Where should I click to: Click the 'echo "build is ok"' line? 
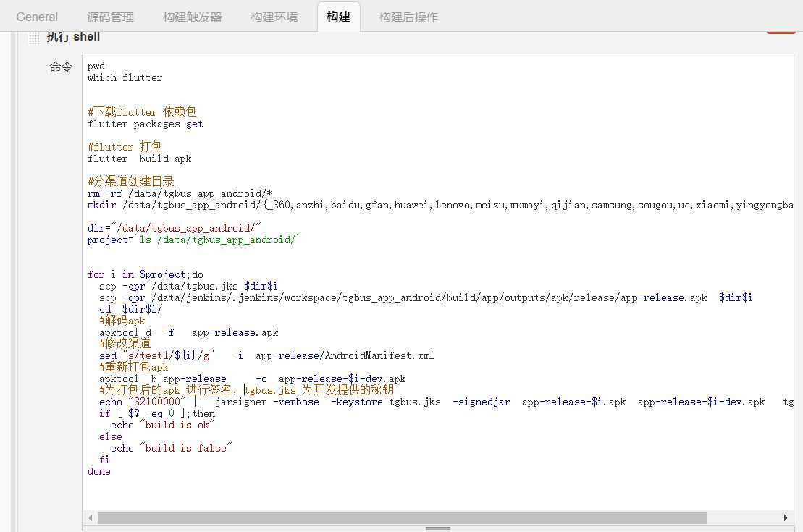163,426
